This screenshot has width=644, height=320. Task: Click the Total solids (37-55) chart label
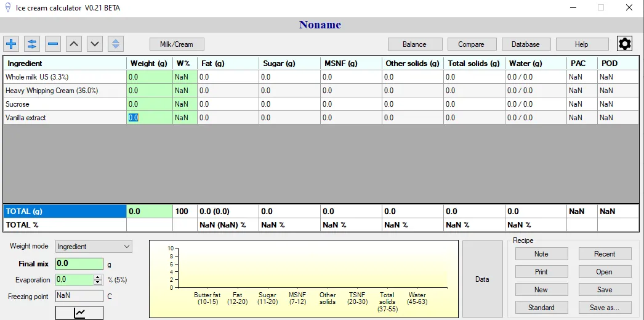pos(388,302)
